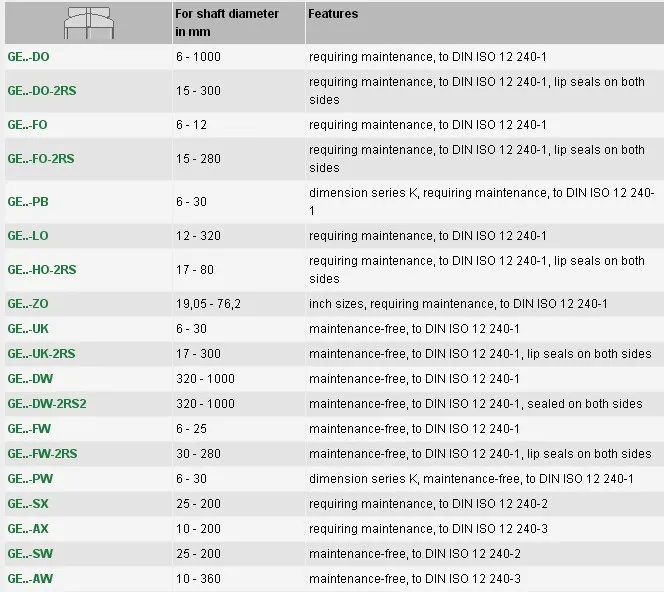Select the GE..-FO series link
The image size is (664, 592).
coord(27,125)
